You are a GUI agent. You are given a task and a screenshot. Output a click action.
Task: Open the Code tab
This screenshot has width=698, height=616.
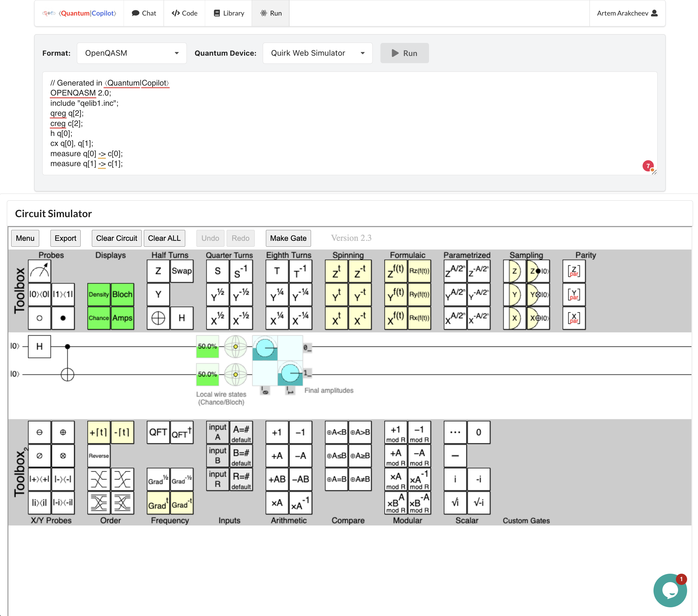pyautogui.click(x=184, y=13)
